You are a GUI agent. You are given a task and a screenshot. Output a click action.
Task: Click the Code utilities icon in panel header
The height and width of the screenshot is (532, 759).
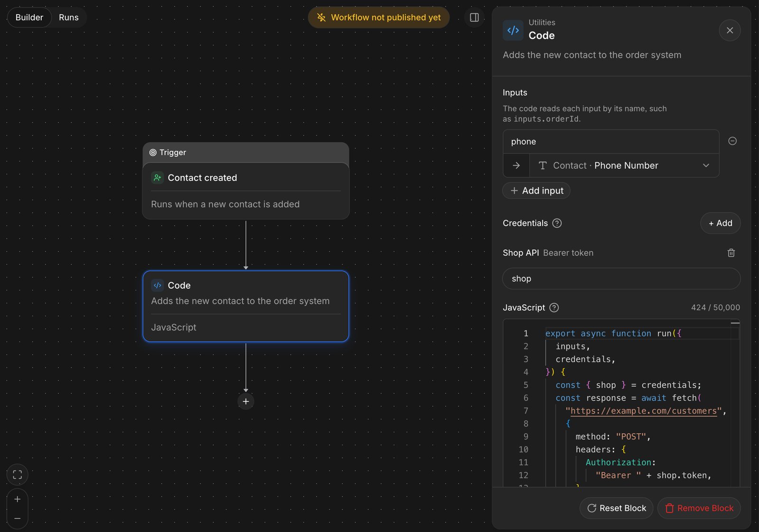[513, 30]
